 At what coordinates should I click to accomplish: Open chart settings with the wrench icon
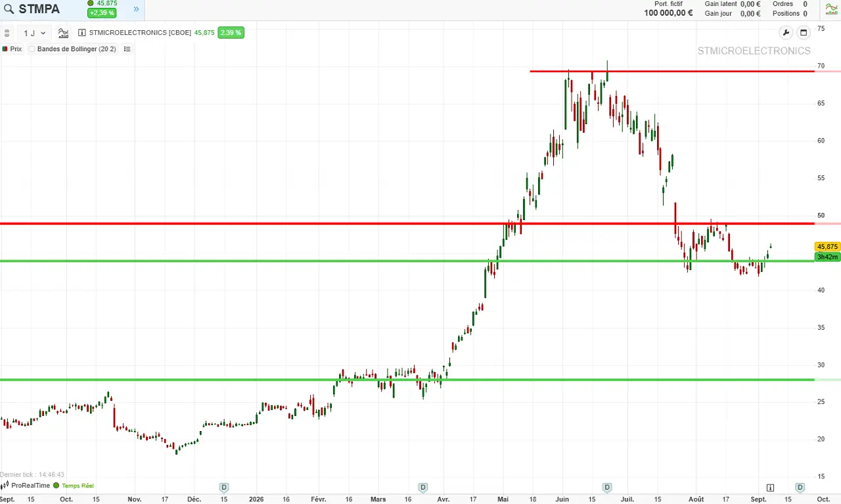pyautogui.click(x=786, y=33)
